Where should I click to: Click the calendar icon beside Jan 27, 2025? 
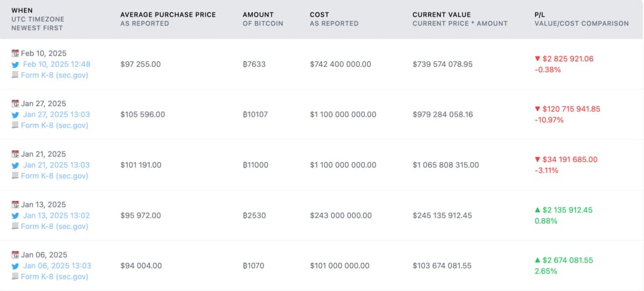pyautogui.click(x=16, y=103)
